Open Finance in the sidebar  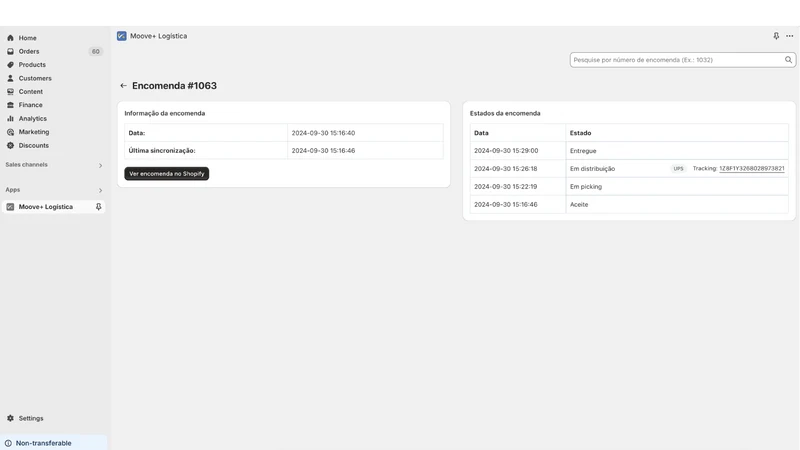31,105
